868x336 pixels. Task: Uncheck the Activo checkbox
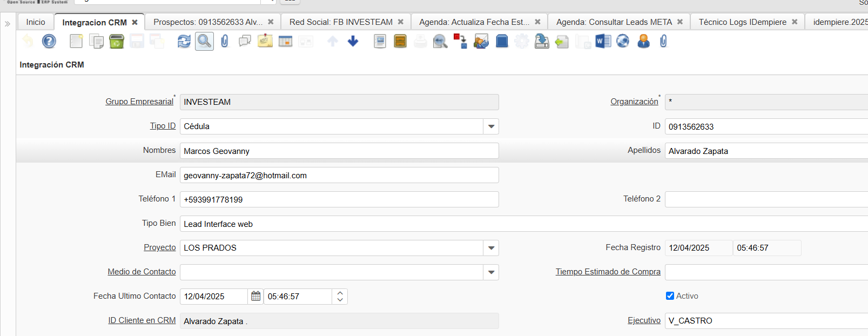pyautogui.click(x=670, y=296)
